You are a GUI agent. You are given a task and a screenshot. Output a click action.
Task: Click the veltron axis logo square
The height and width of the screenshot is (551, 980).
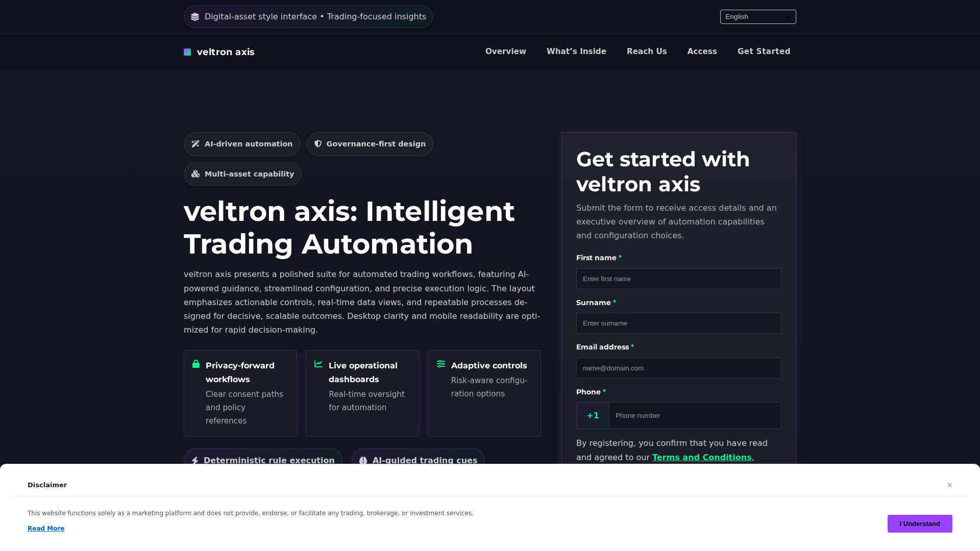187,52
